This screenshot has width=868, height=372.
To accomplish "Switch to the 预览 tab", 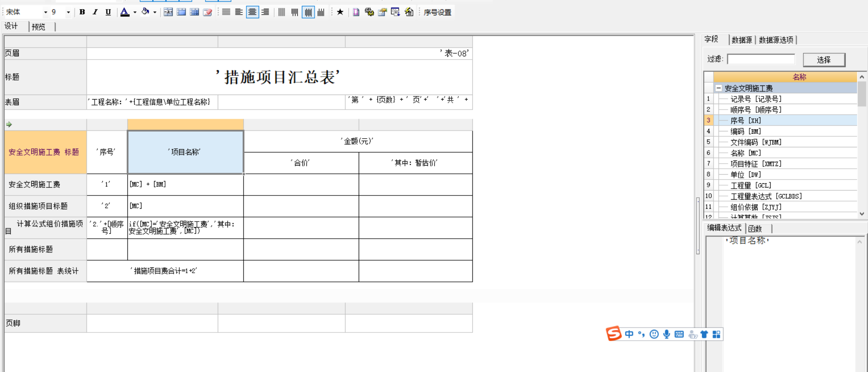I will tap(39, 27).
